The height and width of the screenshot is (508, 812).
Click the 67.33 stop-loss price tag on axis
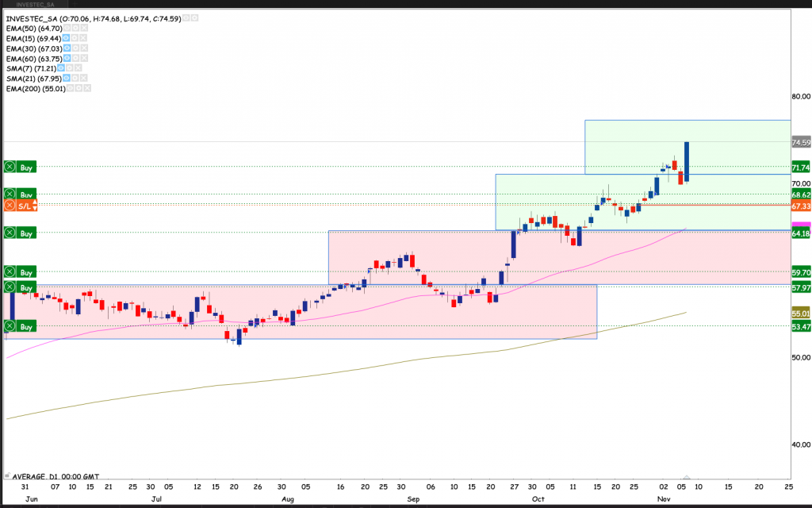coord(800,206)
